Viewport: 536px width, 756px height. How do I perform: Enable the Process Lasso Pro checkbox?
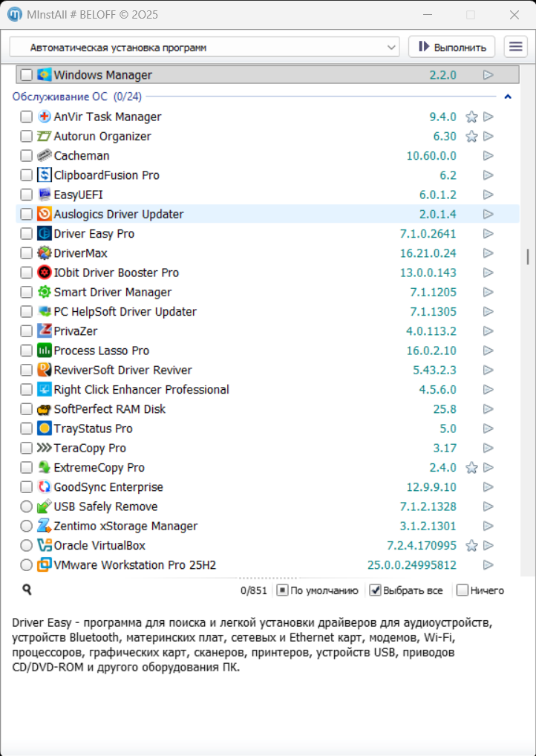click(x=27, y=351)
